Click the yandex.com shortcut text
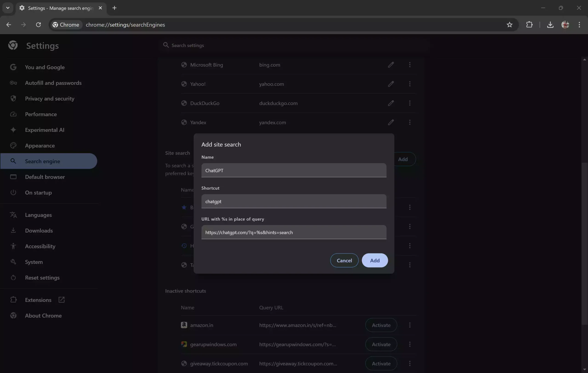Viewport: 588px width, 373px height. click(x=272, y=122)
